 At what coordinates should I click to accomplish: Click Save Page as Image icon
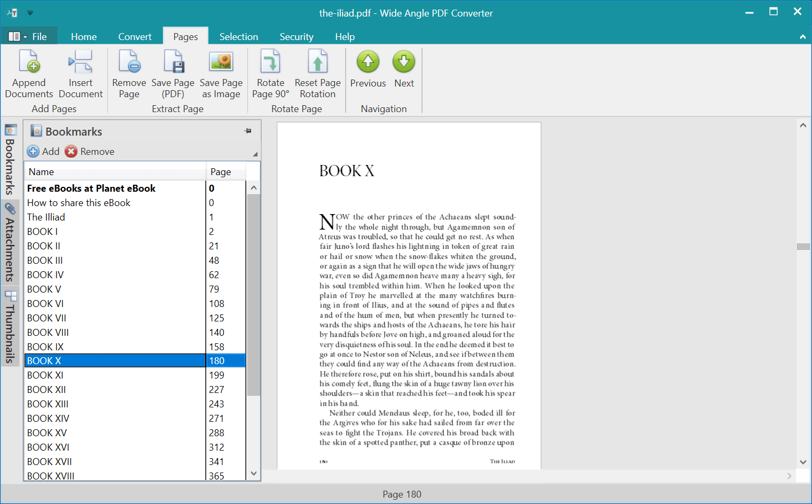click(x=221, y=61)
